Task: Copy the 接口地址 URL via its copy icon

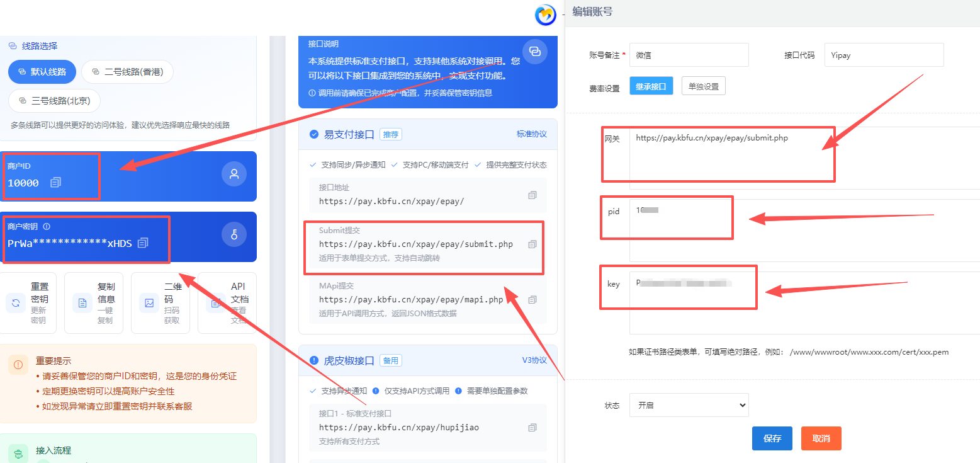Action: [532, 195]
